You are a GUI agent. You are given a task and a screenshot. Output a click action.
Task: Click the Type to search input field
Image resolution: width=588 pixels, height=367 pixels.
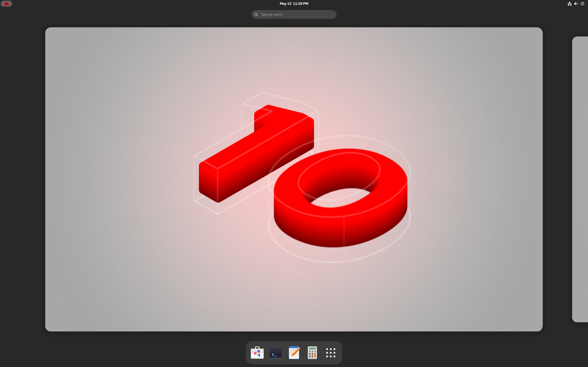point(294,14)
